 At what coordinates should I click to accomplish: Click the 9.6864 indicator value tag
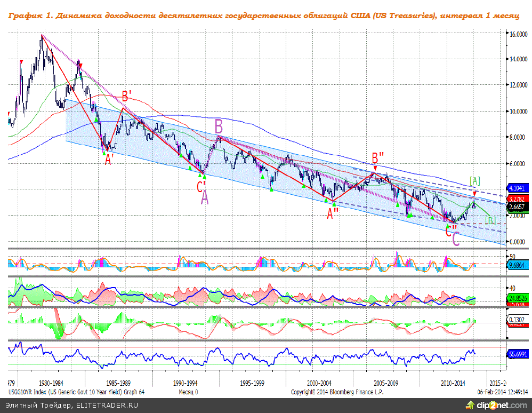click(x=518, y=265)
